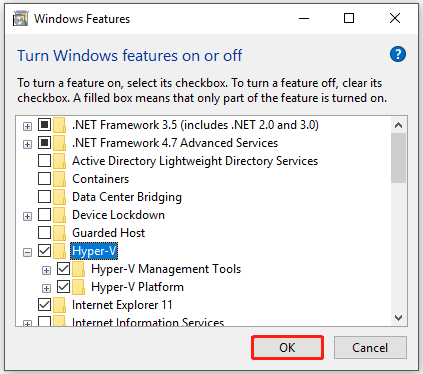Uncheck the top-level Hyper-V checkbox
Image resolution: width=423 pixels, height=374 pixels.
pyautogui.click(x=44, y=251)
